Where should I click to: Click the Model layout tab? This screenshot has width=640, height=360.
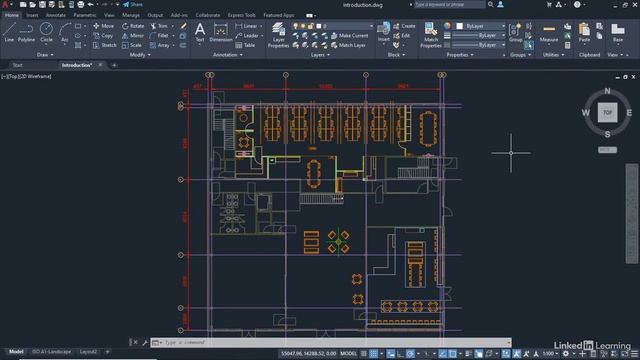pyautogui.click(x=16, y=351)
